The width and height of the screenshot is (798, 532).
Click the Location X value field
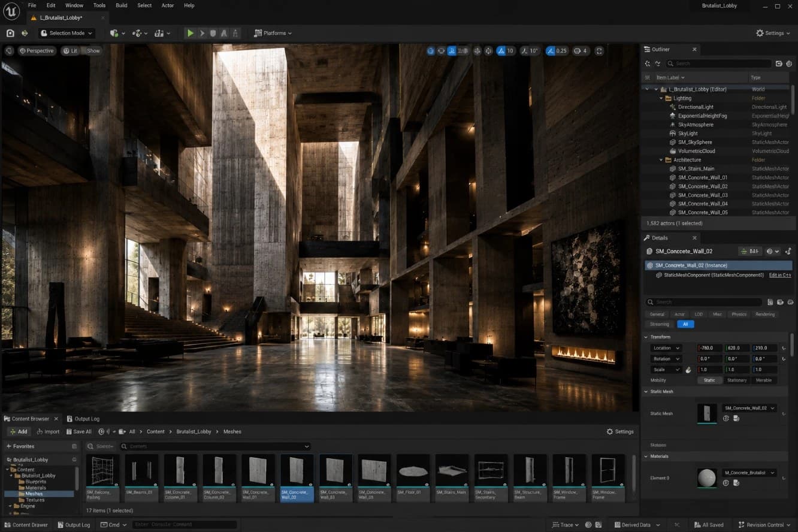pyautogui.click(x=711, y=348)
